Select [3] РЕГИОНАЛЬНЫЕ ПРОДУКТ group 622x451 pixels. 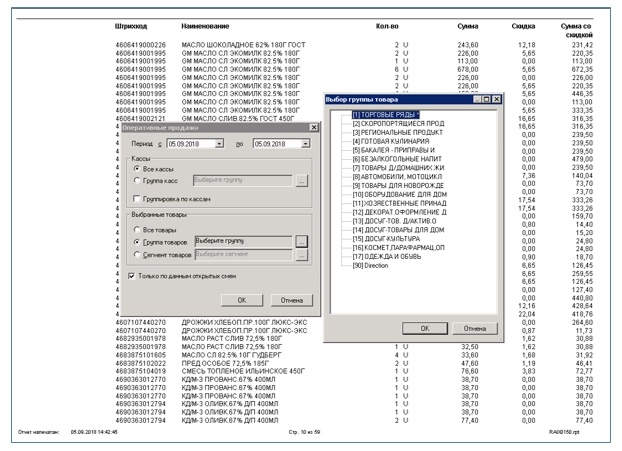coord(397,132)
